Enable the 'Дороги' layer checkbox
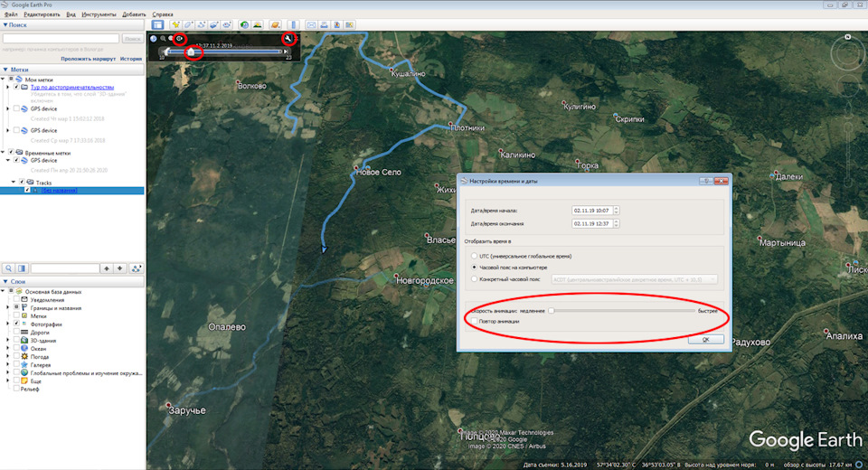 16,332
